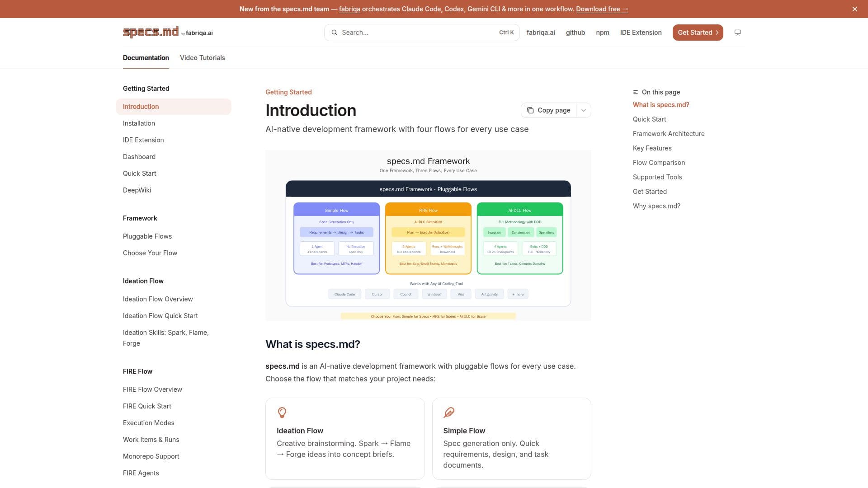
Task: Open fabriqa.ai header link
Action: (x=541, y=33)
